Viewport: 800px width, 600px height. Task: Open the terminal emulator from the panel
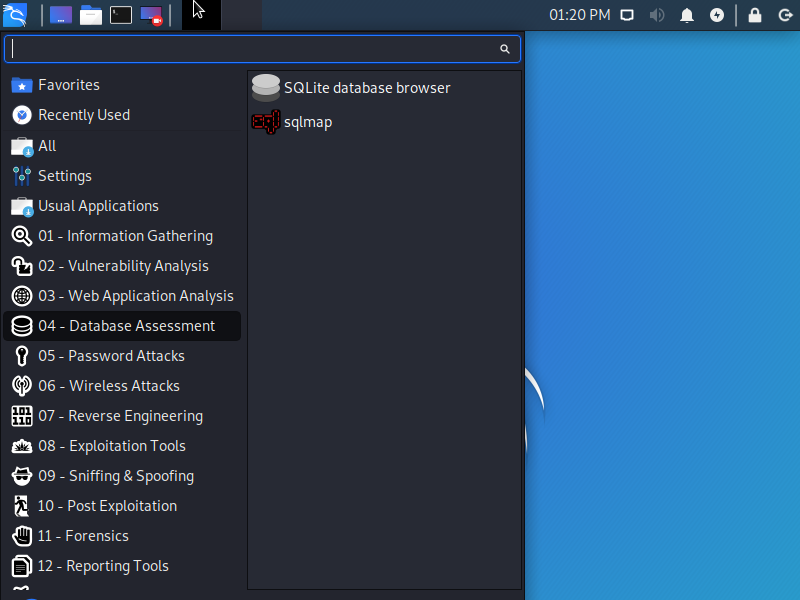121,15
